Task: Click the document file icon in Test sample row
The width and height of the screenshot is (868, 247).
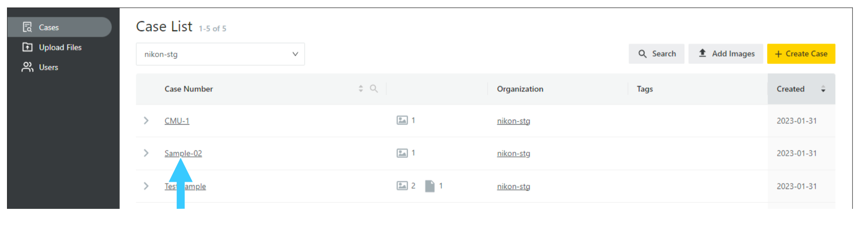Action: pyautogui.click(x=429, y=186)
